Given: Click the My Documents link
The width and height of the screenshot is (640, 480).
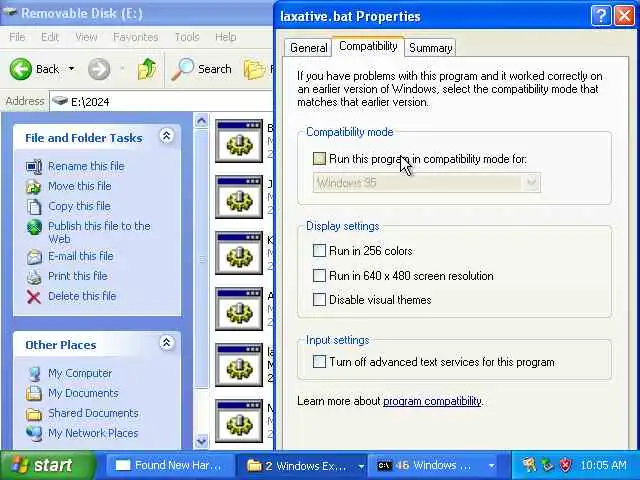Looking at the screenshot, I should click(83, 393).
